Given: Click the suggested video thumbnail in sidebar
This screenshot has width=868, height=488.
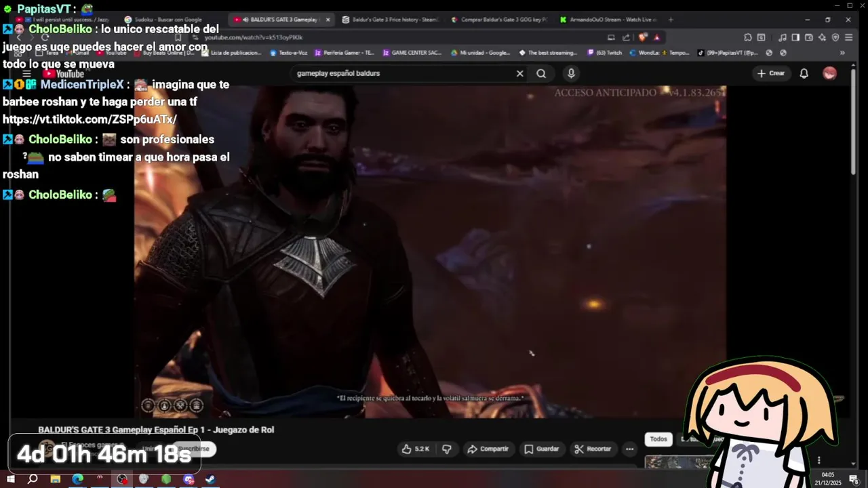Looking at the screenshot, I should pos(678,462).
